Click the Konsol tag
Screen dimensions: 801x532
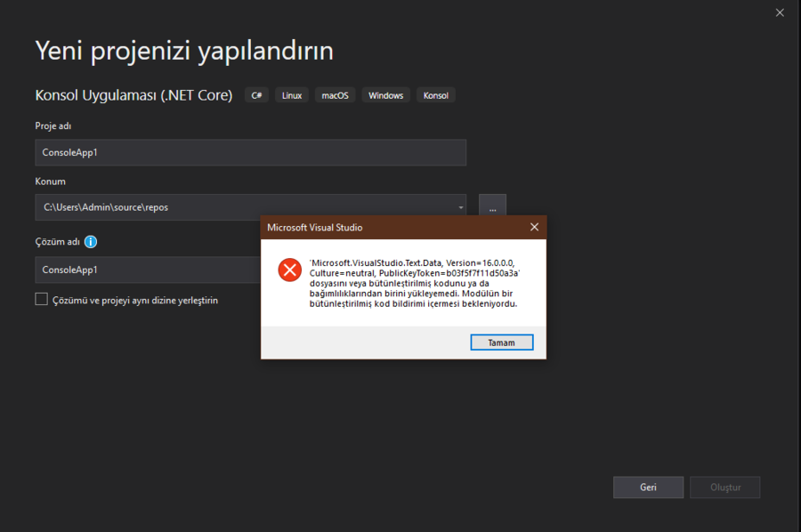tap(436, 95)
